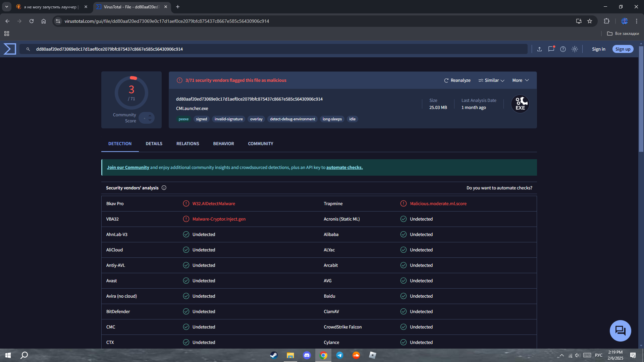Open Discord from the taskbar

(x=307, y=355)
